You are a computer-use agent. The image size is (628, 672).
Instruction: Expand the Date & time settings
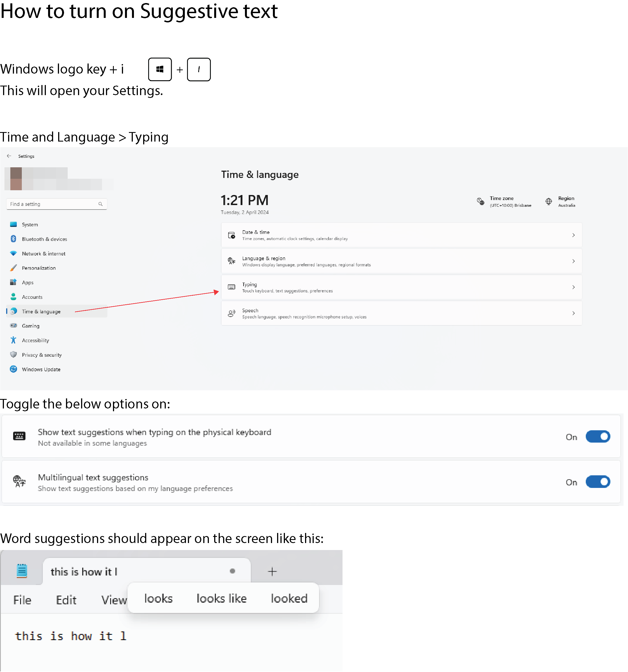(401, 235)
